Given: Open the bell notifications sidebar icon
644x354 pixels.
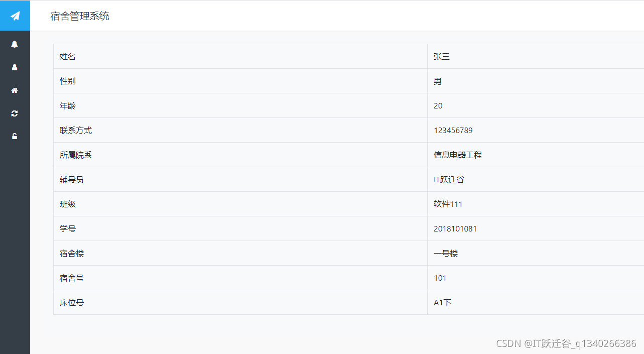Looking at the screenshot, I should click(15, 44).
